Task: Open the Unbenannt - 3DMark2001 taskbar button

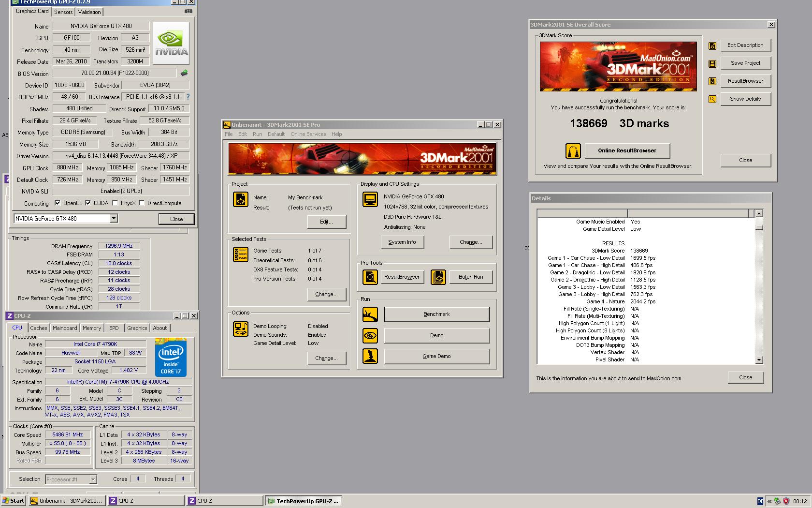Action: point(67,501)
